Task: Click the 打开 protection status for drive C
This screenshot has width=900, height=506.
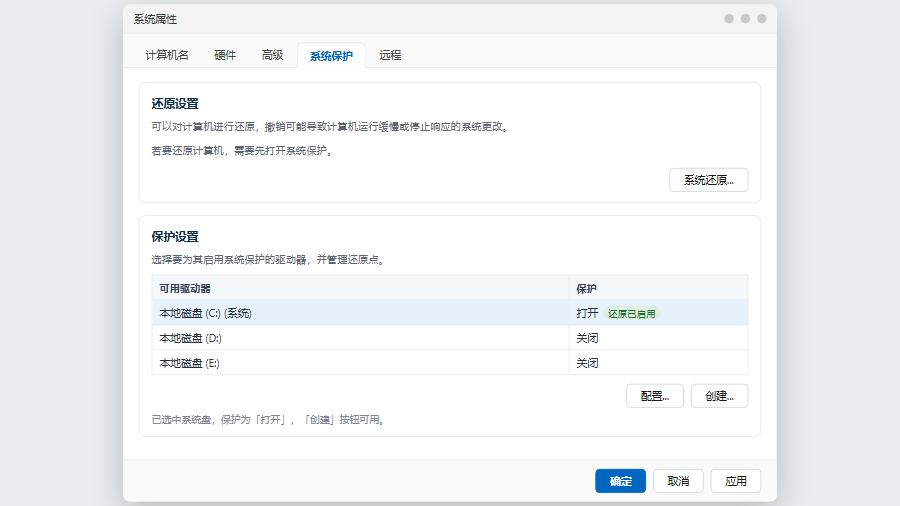Action: coord(587,313)
